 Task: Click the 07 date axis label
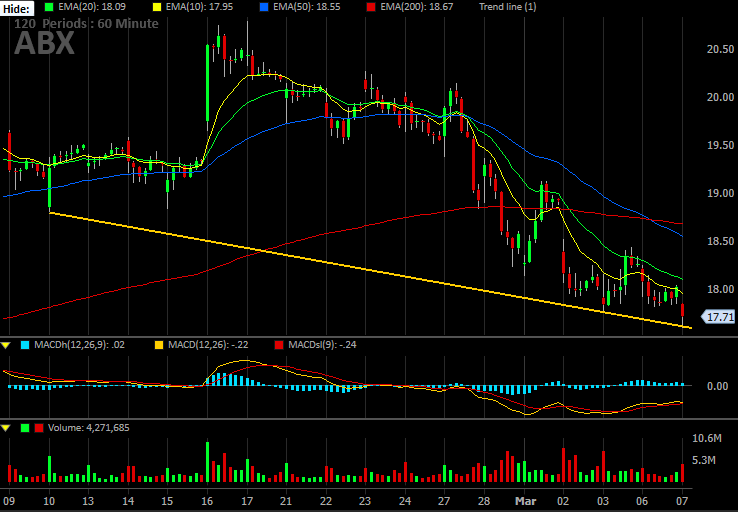(682, 500)
